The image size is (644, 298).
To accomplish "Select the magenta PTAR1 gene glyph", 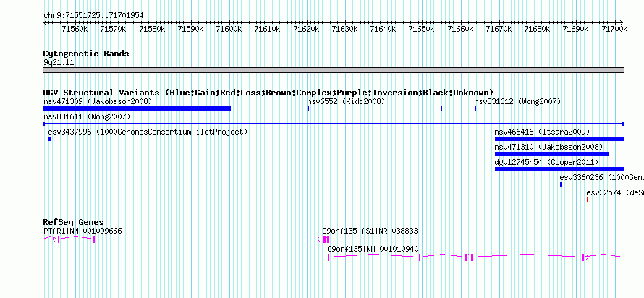I will 69,239.
